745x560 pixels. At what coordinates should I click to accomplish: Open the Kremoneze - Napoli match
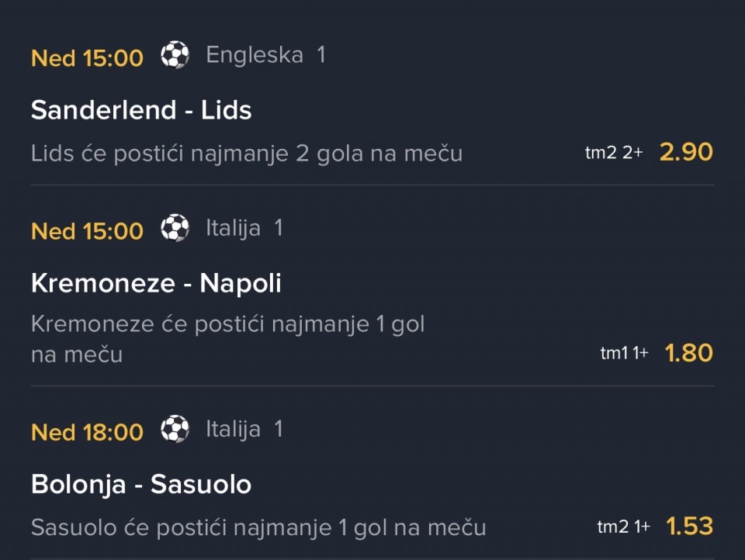(156, 283)
